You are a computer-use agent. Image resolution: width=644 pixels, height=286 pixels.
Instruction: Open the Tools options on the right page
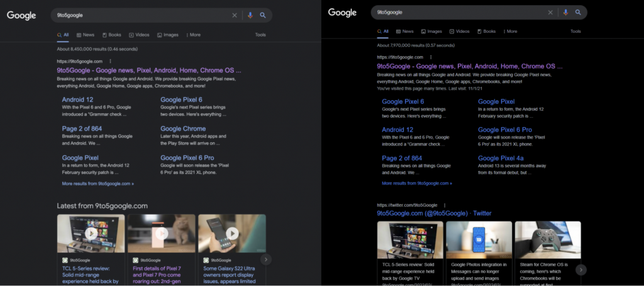tap(575, 31)
